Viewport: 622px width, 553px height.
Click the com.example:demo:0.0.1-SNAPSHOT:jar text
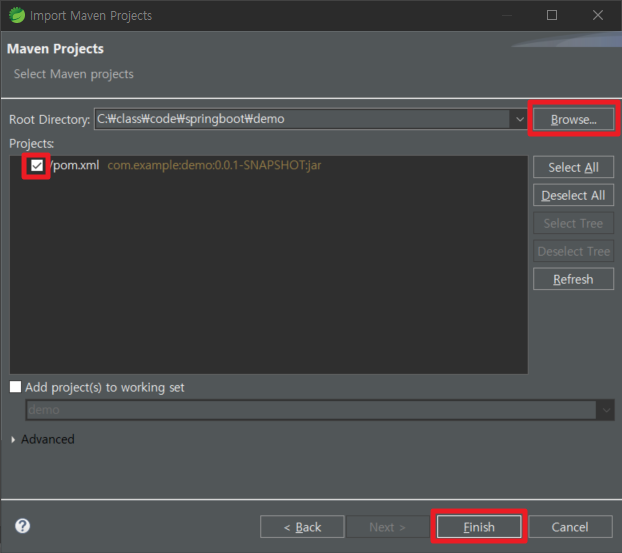214,165
